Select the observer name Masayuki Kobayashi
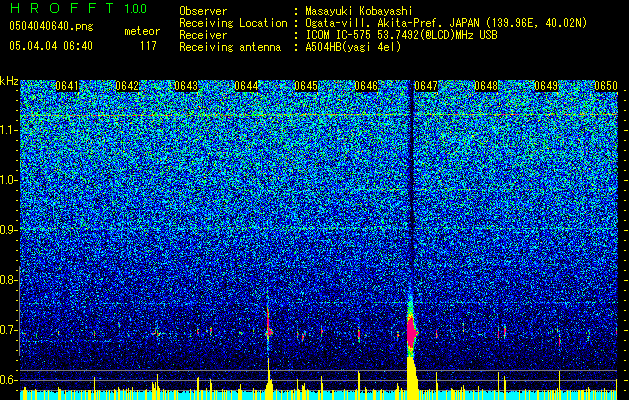The height and width of the screenshot is (400, 629). click(x=359, y=11)
